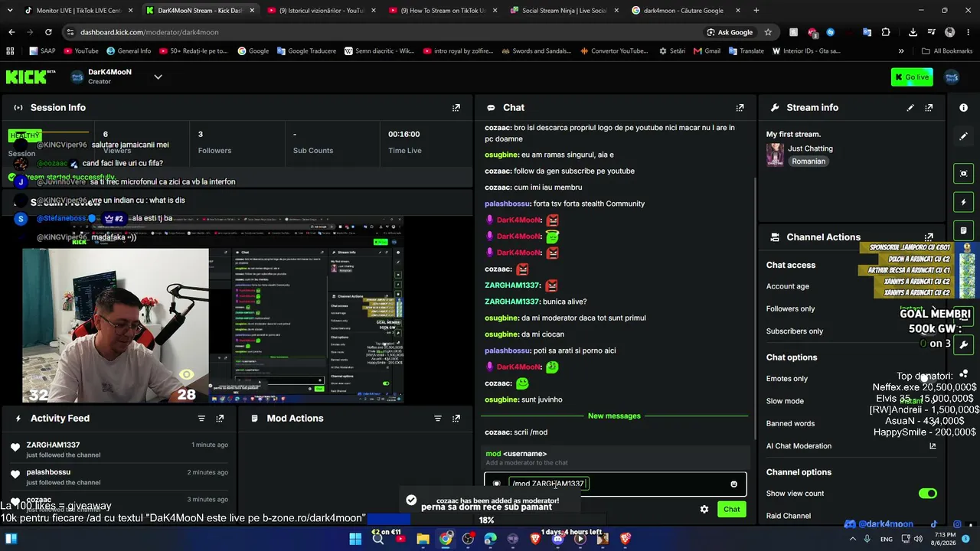980x551 pixels.
Task: Filter the Mod Actions list
Action: pyautogui.click(x=438, y=419)
